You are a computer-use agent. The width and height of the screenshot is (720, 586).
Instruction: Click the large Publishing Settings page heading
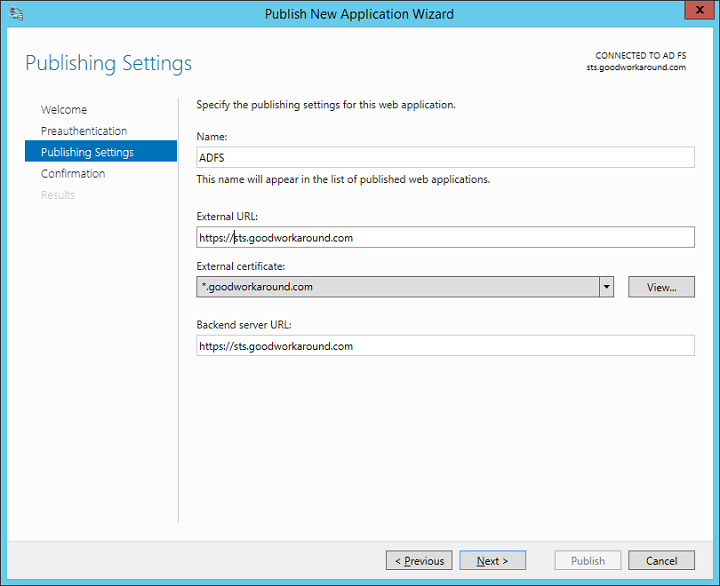(108, 63)
